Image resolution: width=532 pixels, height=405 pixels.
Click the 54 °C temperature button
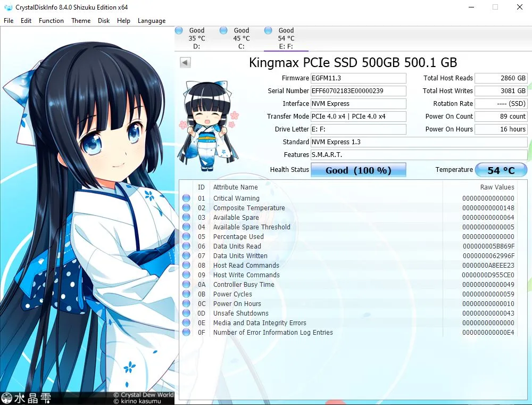click(501, 170)
